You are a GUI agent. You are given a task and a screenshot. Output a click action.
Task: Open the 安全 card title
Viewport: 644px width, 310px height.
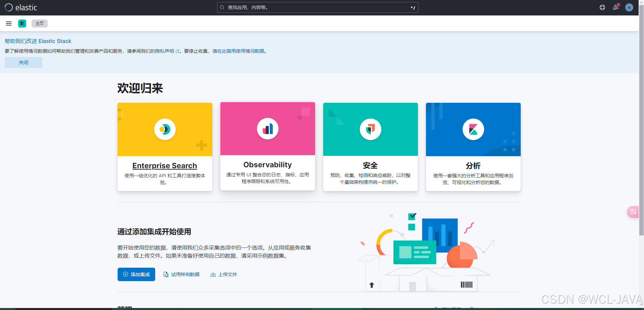370,166
